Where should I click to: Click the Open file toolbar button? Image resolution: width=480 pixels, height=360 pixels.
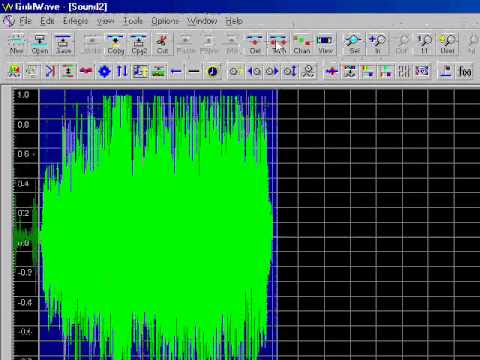[40, 44]
